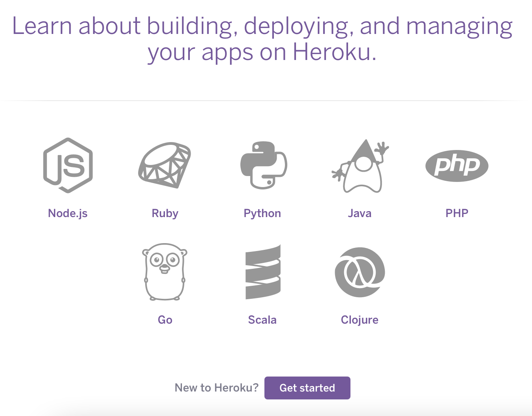Open the Python snake logo icon
This screenshot has height=416, width=532.
(264, 165)
